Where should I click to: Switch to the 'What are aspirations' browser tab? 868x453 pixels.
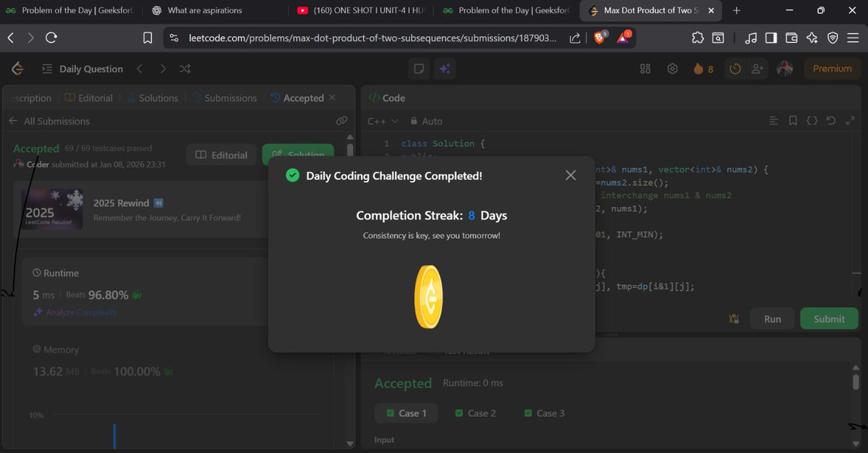(205, 11)
